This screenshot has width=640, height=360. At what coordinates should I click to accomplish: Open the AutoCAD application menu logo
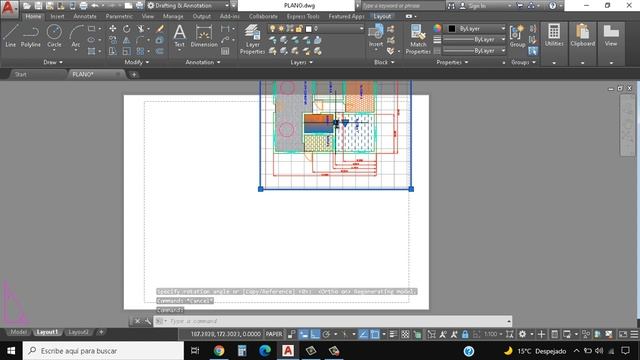pyautogui.click(x=9, y=8)
